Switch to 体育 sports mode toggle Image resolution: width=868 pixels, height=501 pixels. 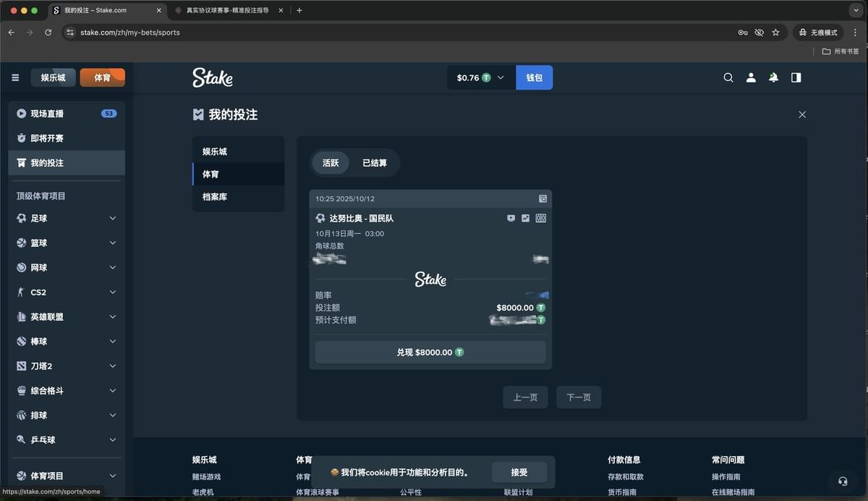(x=102, y=77)
